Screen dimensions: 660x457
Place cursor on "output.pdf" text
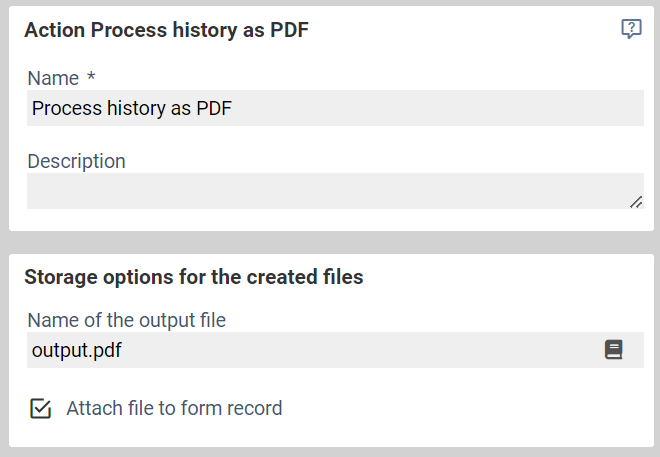pos(77,350)
